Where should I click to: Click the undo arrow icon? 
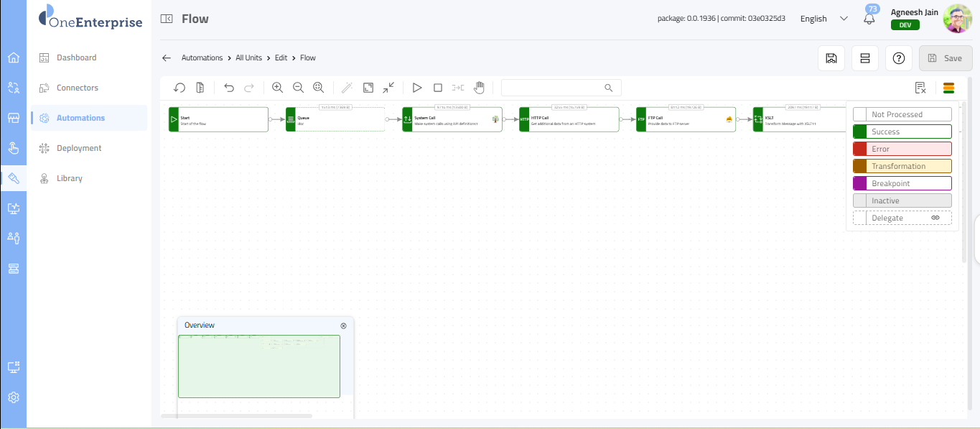229,88
